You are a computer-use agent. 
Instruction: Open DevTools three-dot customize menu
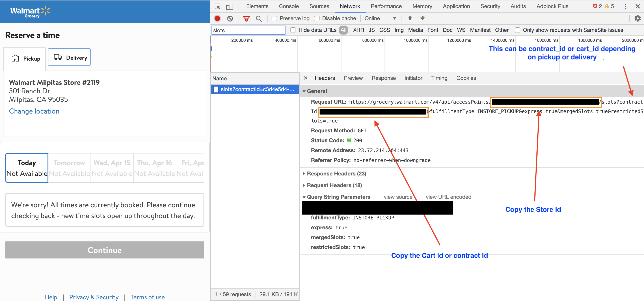tap(625, 6)
